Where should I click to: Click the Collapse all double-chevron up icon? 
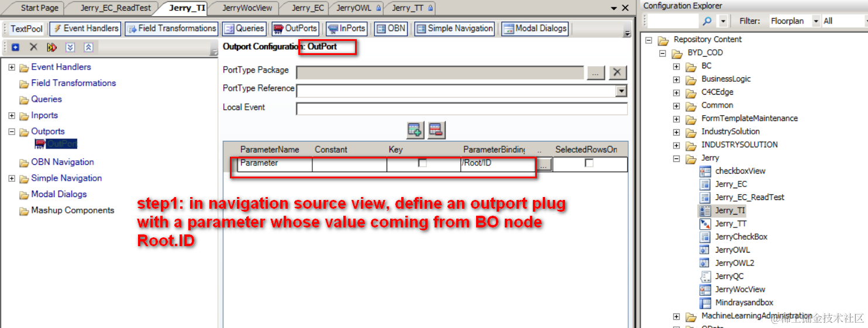coord(88,47)
